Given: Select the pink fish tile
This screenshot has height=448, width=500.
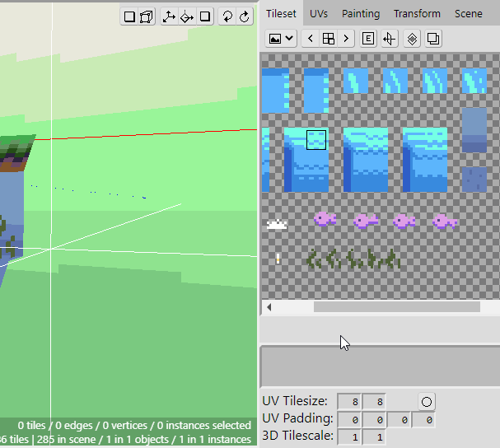Looking at the screenshot, I should [x=325, y=219].
